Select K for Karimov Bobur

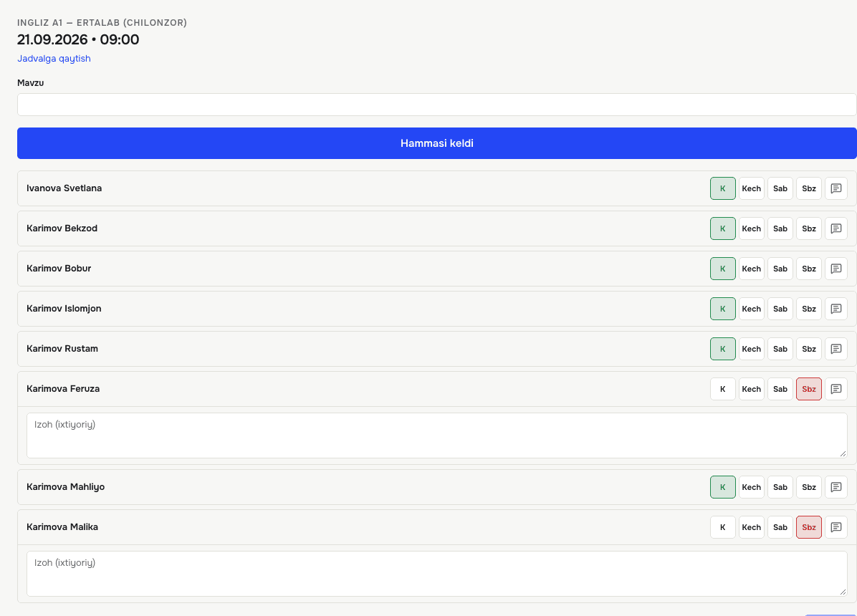pos(722,269)
